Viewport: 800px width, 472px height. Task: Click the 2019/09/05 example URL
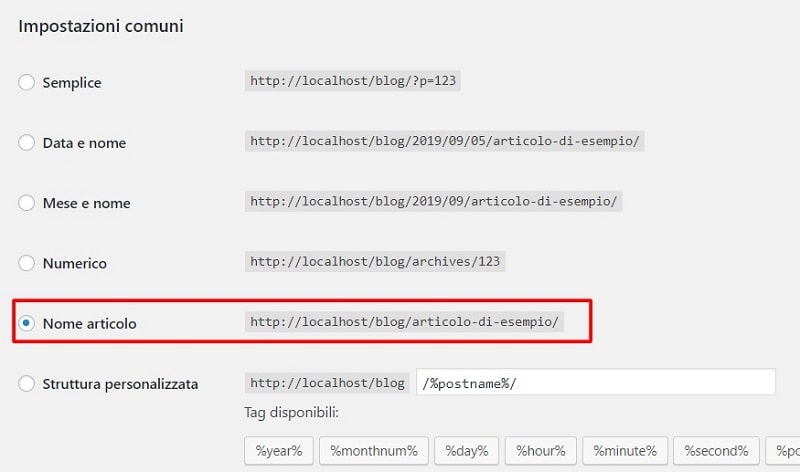[x=444, y=142]
